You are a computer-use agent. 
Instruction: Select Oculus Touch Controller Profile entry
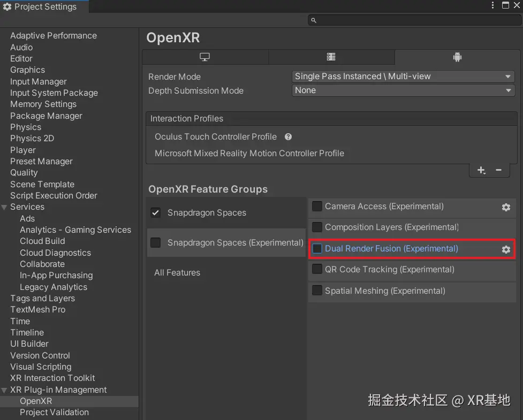(x=216, y=136)
